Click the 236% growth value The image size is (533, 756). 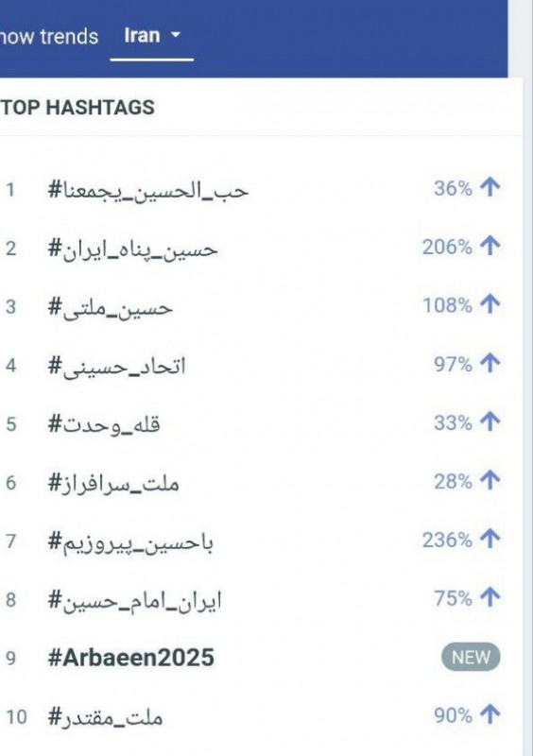(x=447, y=540)
